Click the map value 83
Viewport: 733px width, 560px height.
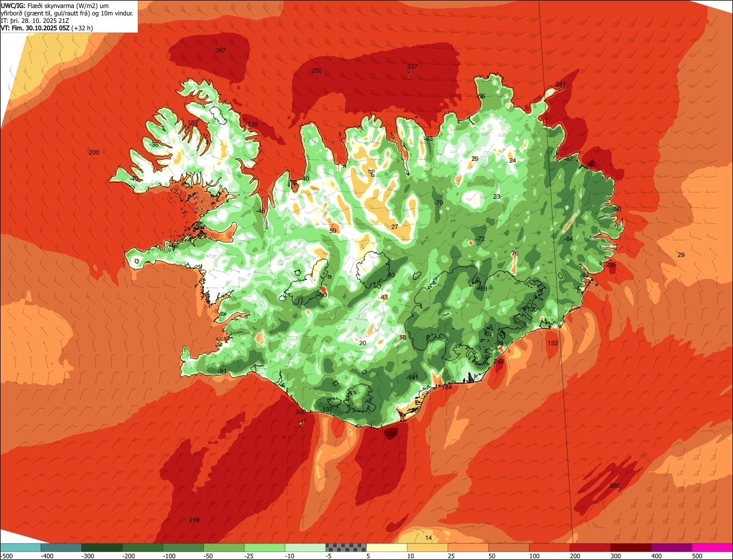coord(429,139)
